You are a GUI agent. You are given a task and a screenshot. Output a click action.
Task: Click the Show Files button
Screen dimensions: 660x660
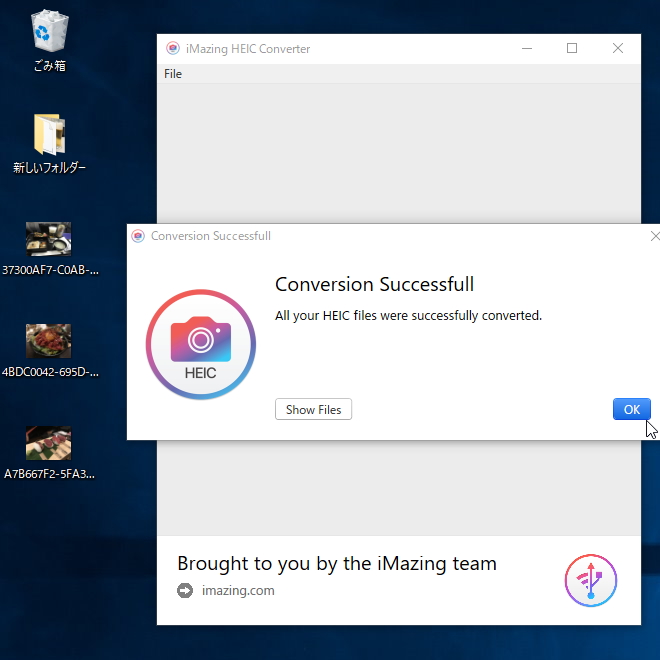point(313,409)
